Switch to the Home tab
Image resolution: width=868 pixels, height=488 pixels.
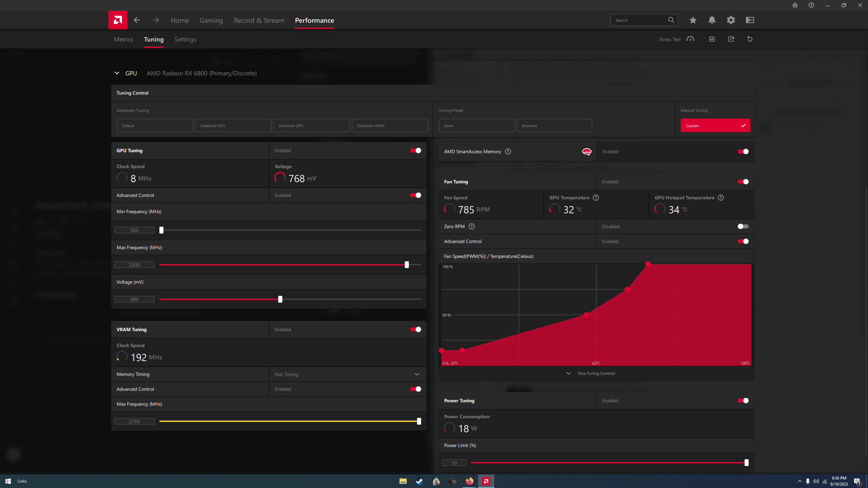[x=180, y=20]
